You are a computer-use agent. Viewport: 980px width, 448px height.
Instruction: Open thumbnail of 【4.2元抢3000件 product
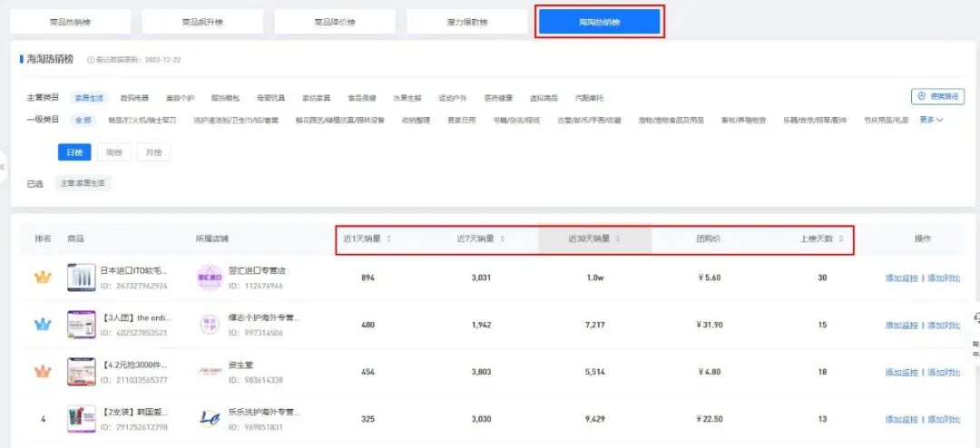click(82, 372)
